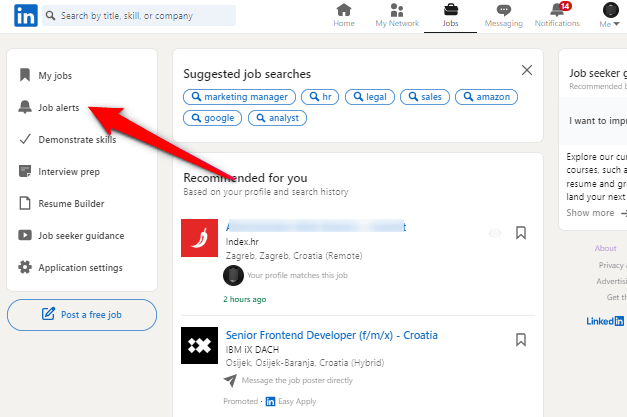Open Demonstrate skills
The image size is (627, 417).
click(x=77, y=140)
